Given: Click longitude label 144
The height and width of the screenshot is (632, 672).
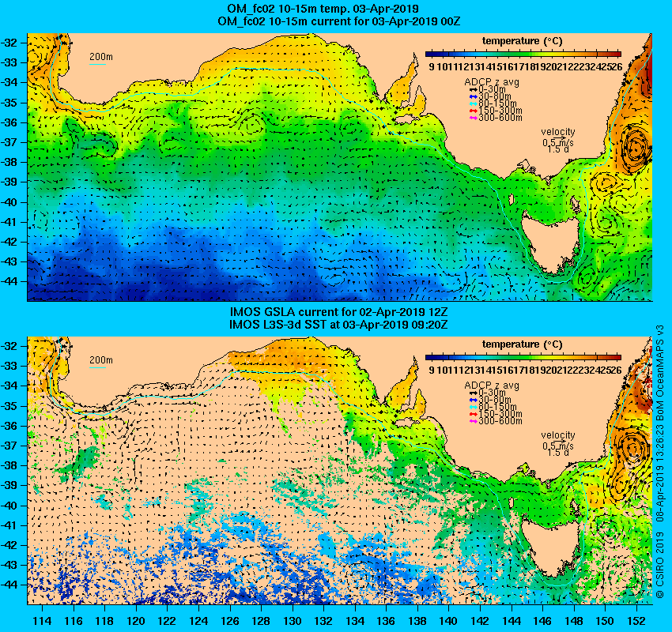Looking at the screenshot, I should point(512,621).
